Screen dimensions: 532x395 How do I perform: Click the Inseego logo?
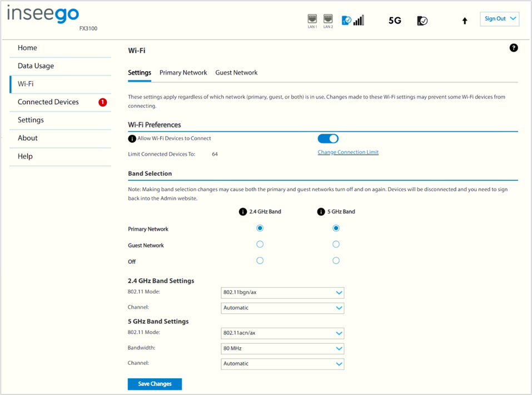click(43, 14)
